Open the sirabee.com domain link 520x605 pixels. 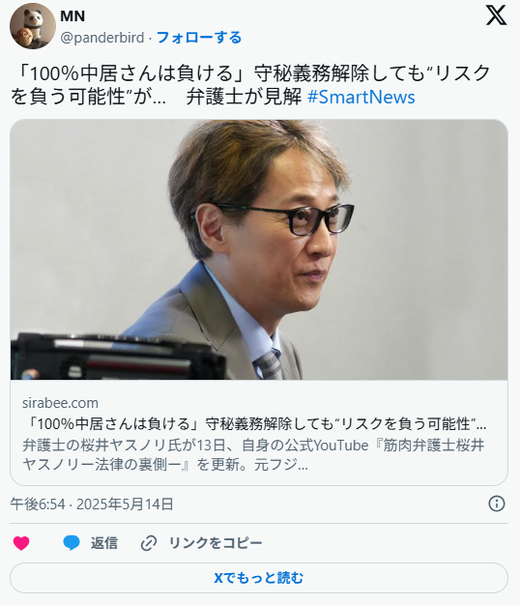click(60, 403)
